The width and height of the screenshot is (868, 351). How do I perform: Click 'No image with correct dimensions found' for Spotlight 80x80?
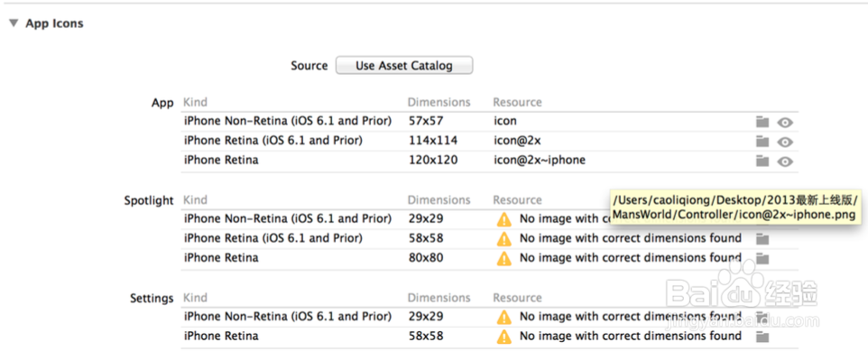click(x=631, y=257)
